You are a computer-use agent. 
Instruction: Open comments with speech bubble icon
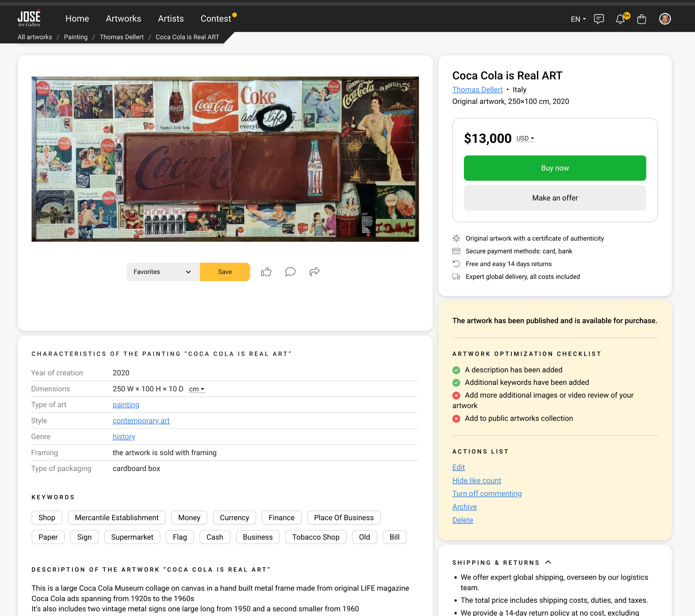click(x=290, y=272)
